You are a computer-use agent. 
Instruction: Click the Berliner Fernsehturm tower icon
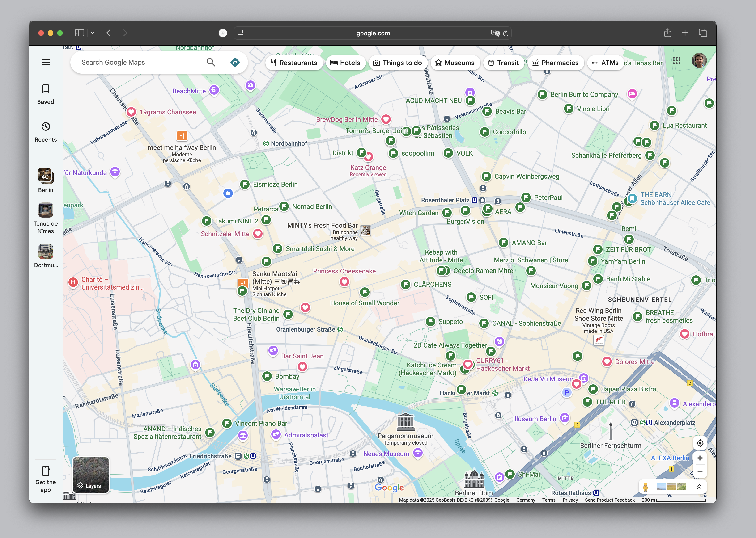click(x=611, y=430)
